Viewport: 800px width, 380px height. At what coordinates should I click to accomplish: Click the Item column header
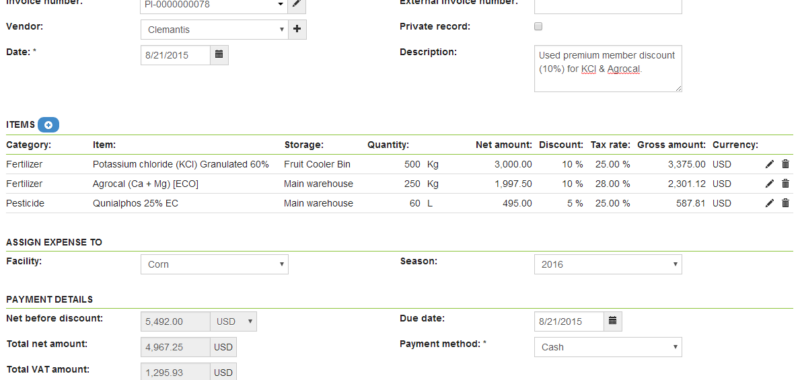tap(104, 145)
